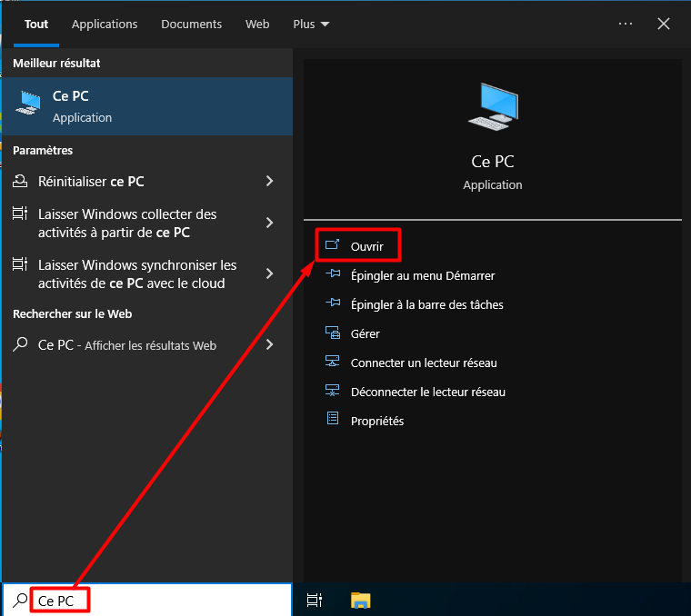Open Ce PC - Afficher les résultats Web
The width and height of the screenshot is (691, 616).
point(147,344)
